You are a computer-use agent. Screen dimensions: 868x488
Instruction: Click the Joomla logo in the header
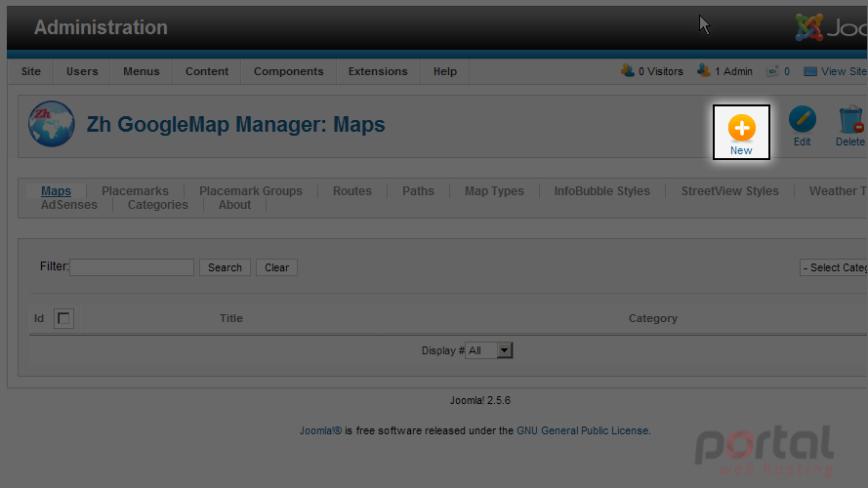830,26
